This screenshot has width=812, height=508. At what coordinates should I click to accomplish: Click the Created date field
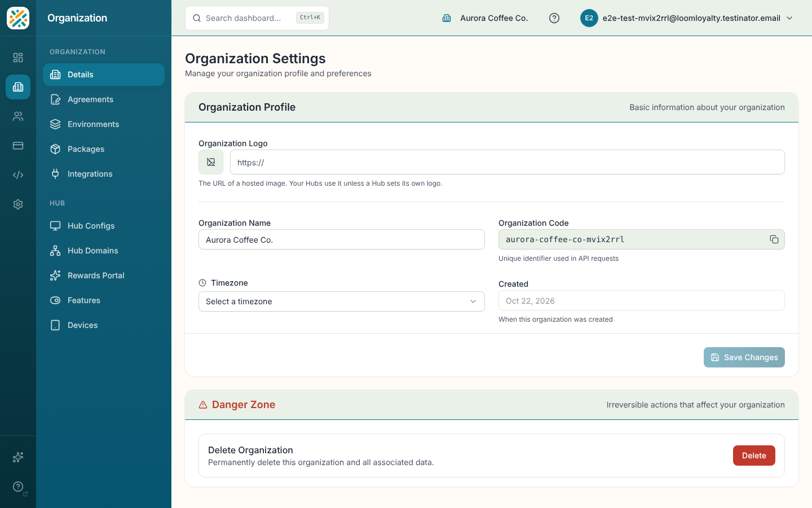click(642, 300)
